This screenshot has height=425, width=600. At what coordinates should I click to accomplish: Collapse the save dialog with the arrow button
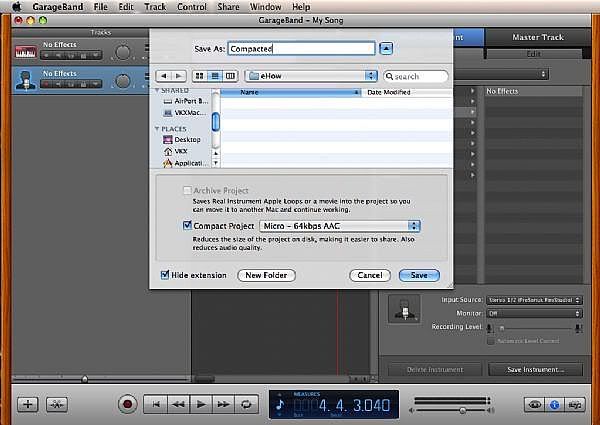coord(386,49)
